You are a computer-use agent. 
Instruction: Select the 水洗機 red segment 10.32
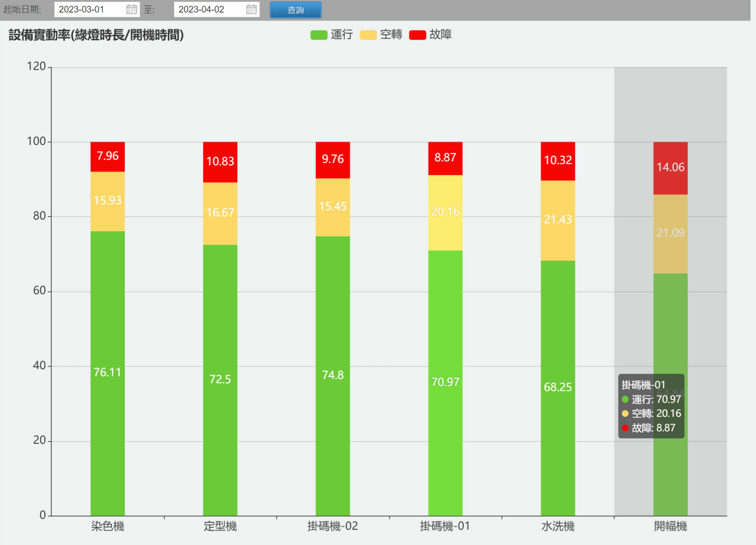point(558,161)
